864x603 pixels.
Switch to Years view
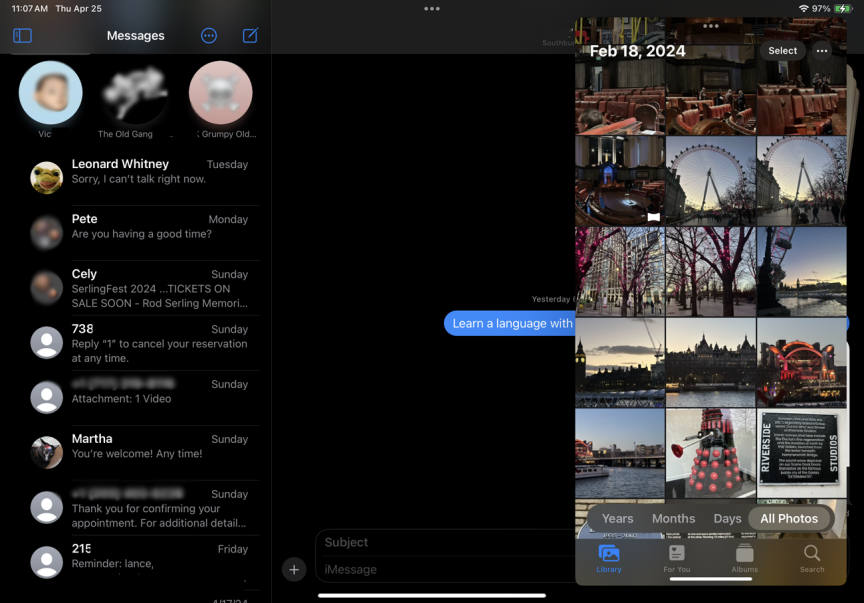click(617, 518)
